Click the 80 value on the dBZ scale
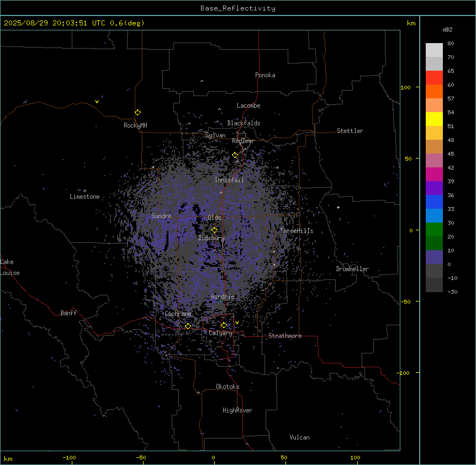476x465 pixels. pyautogui.click(x=451, y=44)
